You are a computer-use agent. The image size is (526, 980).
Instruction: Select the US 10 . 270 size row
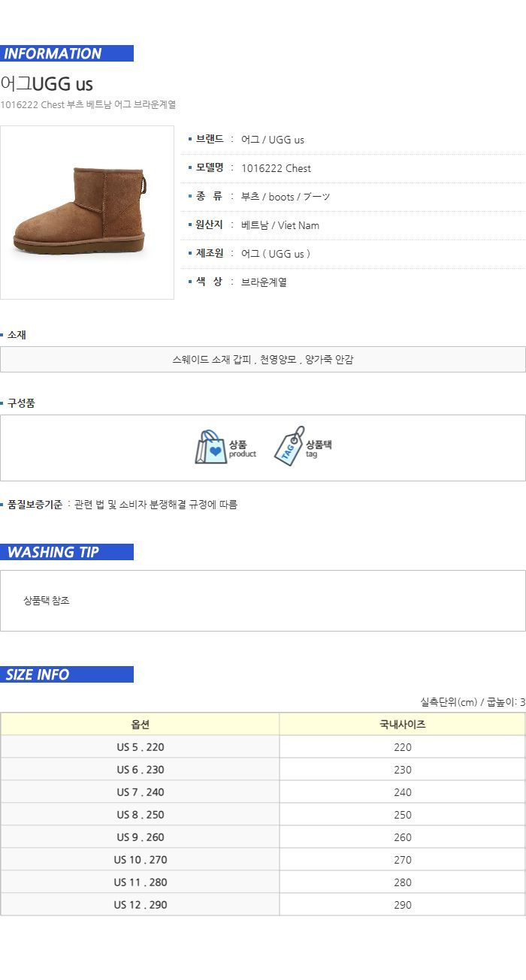(x=263, y=860)
